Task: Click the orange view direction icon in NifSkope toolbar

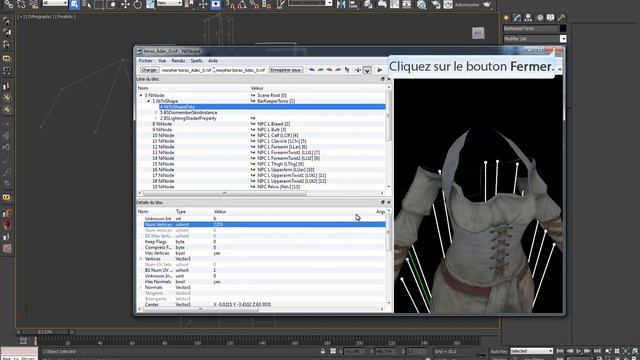Action: pyautogui.click(x=329, y=70)
